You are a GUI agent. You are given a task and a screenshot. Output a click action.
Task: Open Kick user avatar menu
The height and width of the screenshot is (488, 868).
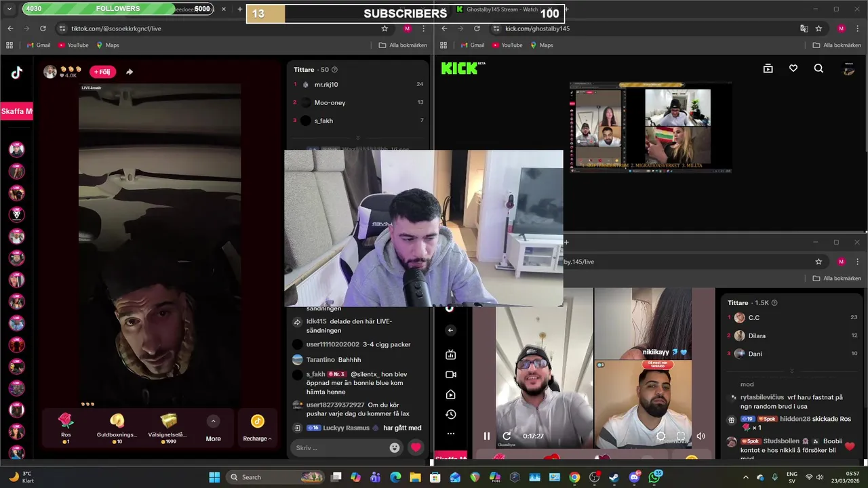848,68
